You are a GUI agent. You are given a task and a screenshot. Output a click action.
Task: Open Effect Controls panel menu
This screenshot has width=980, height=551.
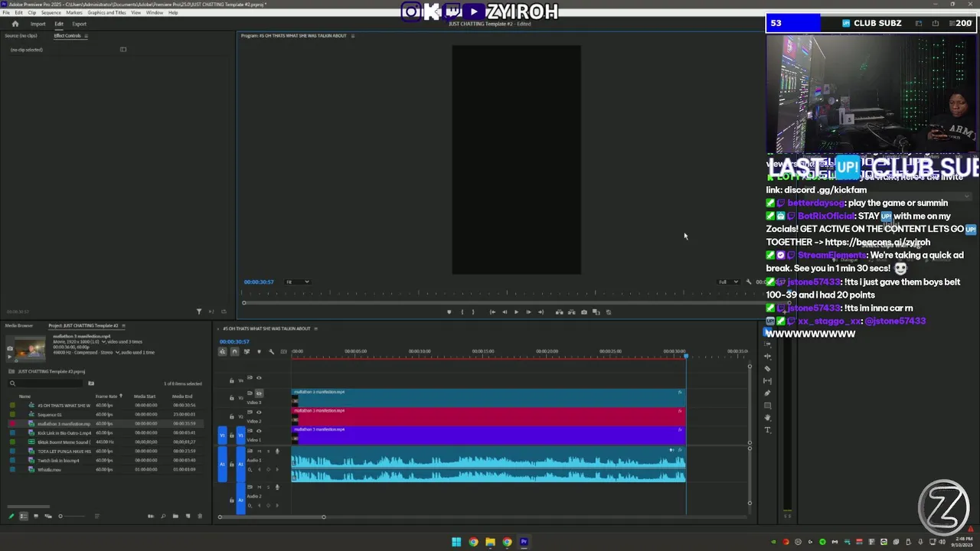tap(86, 36)
